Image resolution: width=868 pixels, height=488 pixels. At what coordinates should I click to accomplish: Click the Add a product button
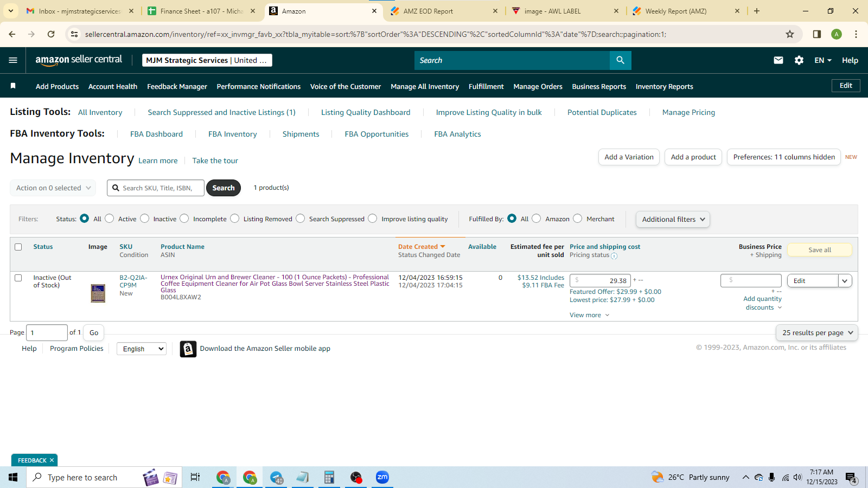[693, 157]
